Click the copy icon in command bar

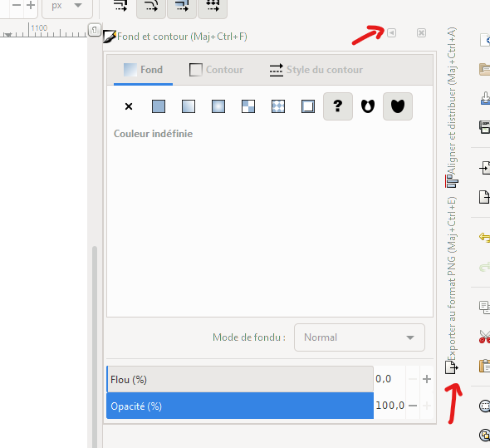(485, 308)
